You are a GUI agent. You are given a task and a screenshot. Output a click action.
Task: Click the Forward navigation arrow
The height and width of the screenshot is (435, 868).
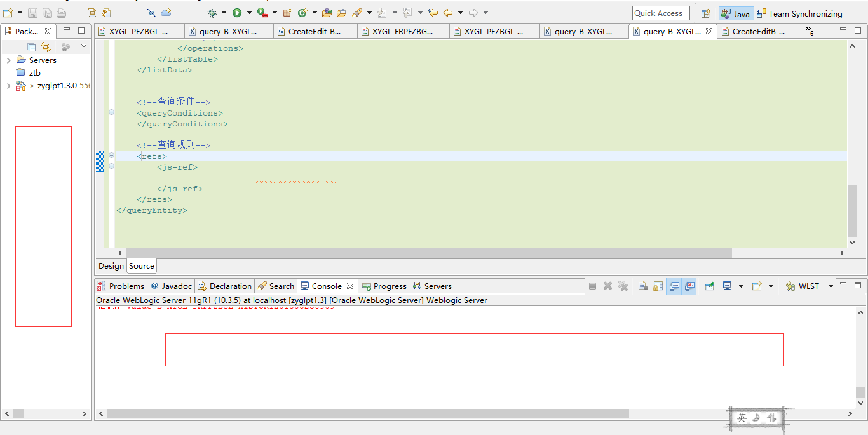473,13
